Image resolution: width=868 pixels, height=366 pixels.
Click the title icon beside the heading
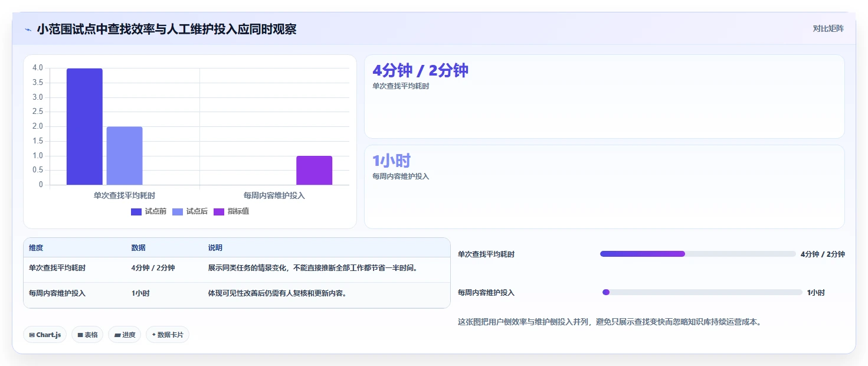tap(28, 30)
